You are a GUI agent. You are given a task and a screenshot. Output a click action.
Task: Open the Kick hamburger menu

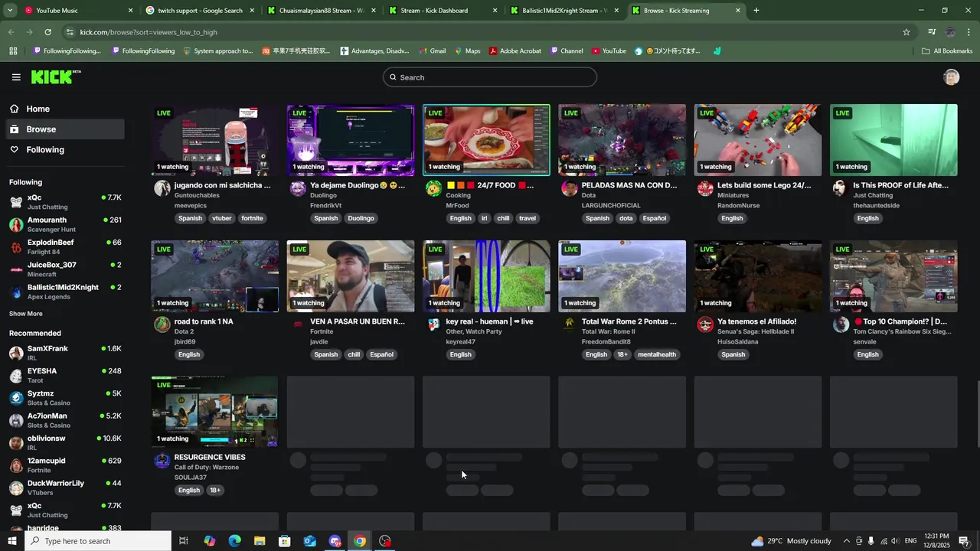pos(16,77)
